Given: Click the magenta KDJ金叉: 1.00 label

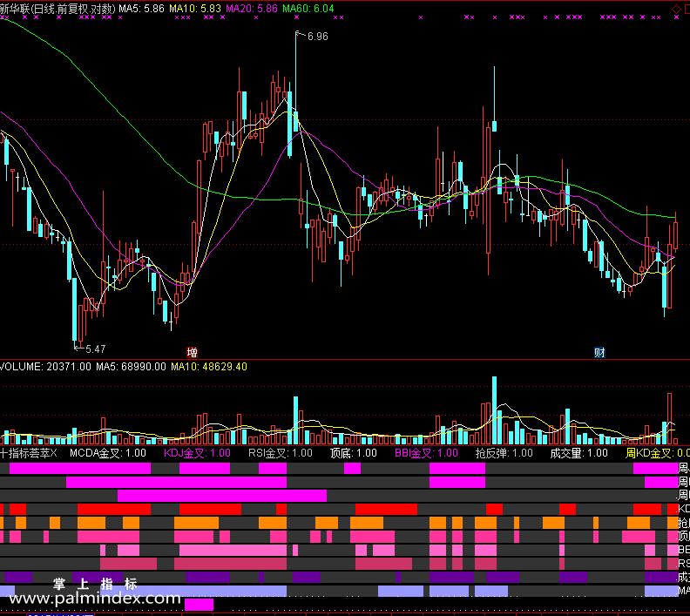Looking at the screenshot, I should [x=197, y=453].
